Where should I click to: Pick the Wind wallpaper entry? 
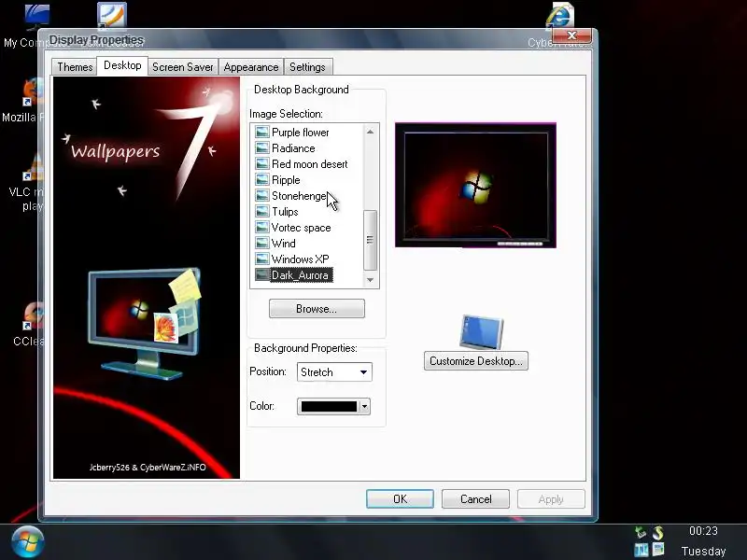point(284,244)
